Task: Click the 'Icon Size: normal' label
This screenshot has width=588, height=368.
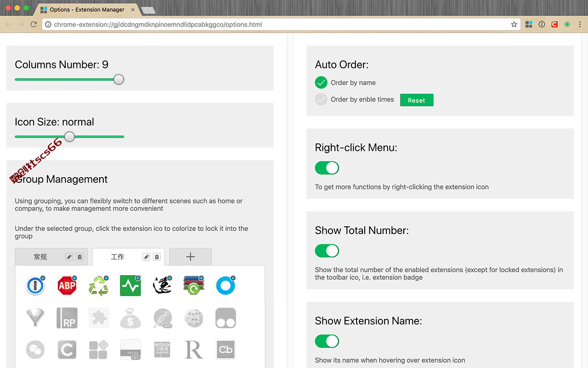Action: pos(54,122)
